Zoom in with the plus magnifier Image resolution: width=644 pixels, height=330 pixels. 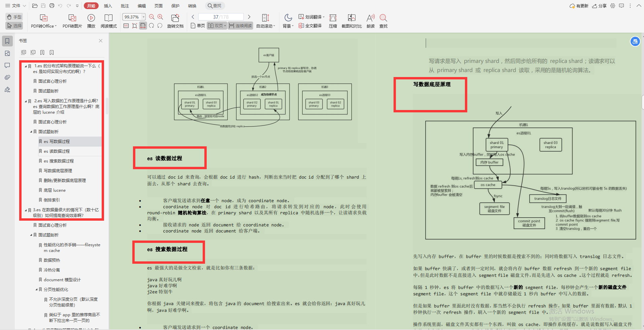point(160,17)
